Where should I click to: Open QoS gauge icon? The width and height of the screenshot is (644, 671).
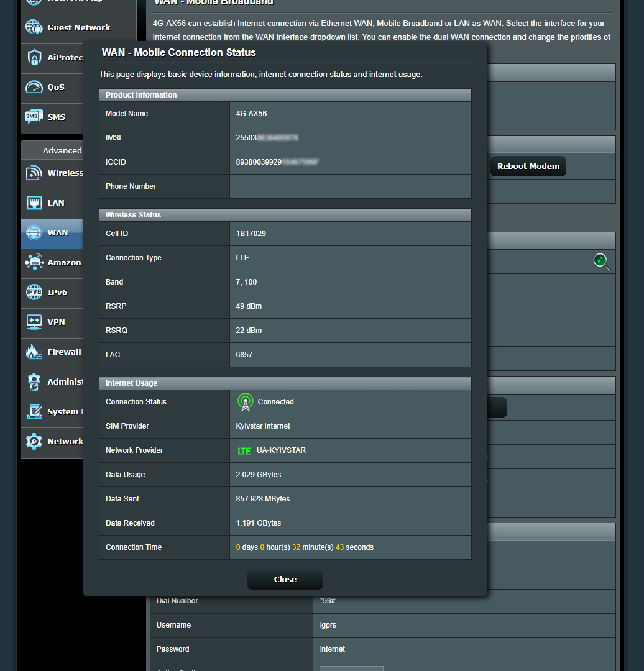[34, 88]
